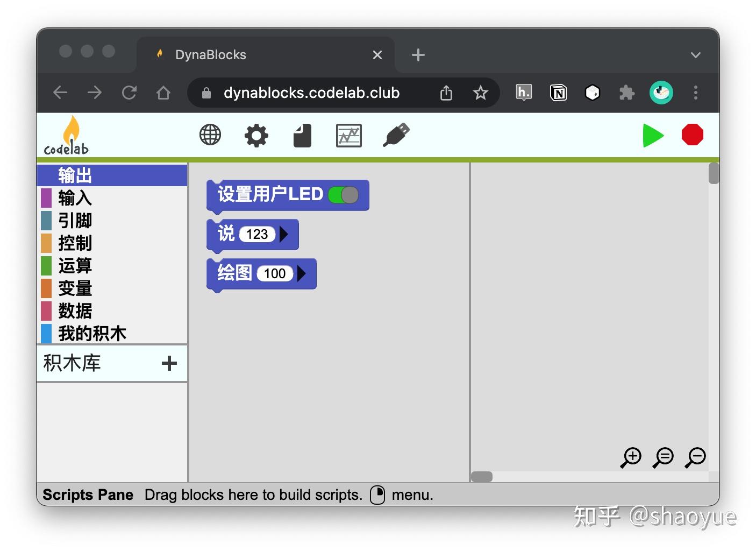Click the zoom out magnifier in scripts pane
Screen dimensions: 756x551
coord(695,457)
